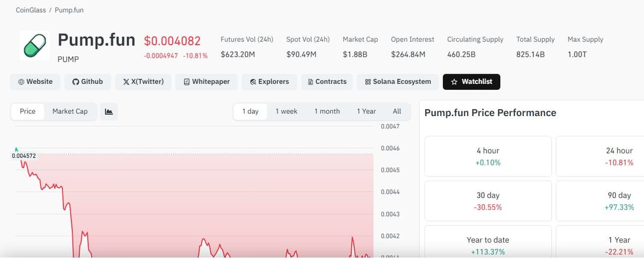Click the Pump.fun pill logo
Screen dimensions: 644x258
[35, 45]
